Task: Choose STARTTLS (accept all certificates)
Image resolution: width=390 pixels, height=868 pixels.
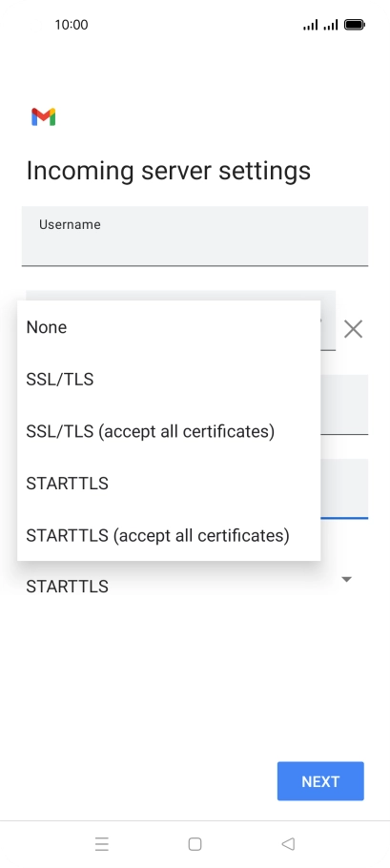Action: click(169, 535)
